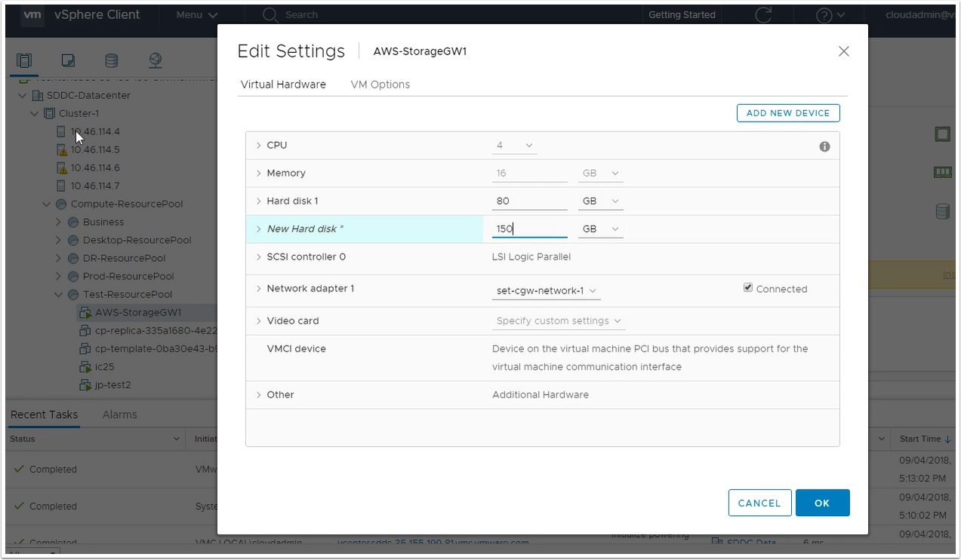The image size is (961, 560).
Task: Click the memory summary icon on right panel
Action: [x=942, y=173]
